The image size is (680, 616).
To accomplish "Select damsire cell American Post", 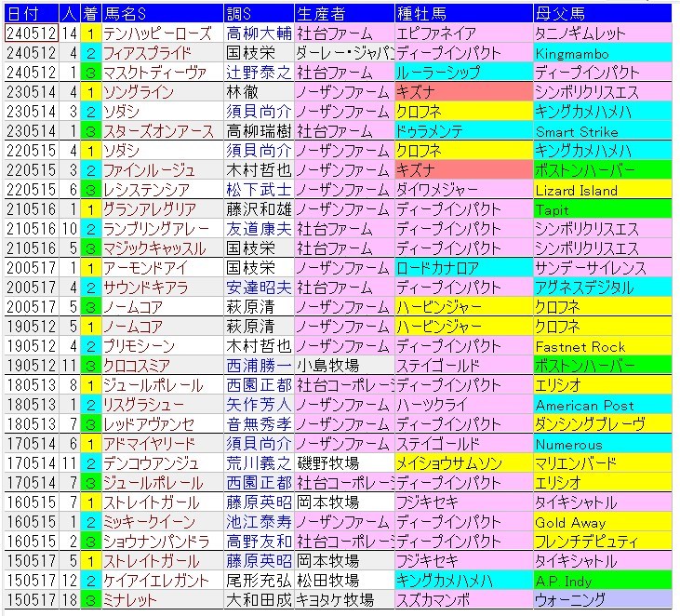I will pyautogui.click(x=603, y=404).
